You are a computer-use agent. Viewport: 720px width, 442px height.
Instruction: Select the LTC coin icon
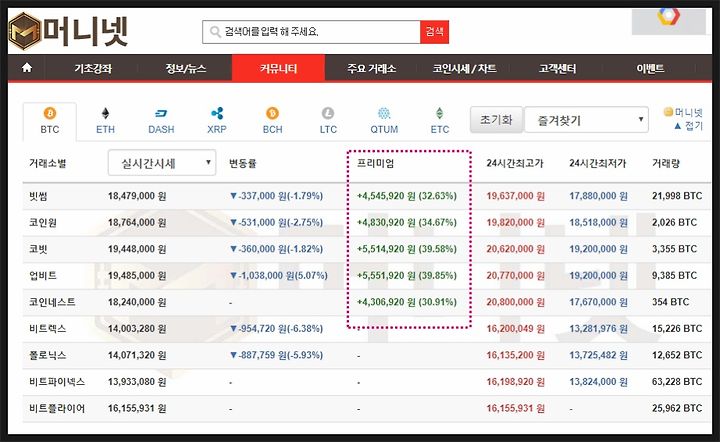328,113
